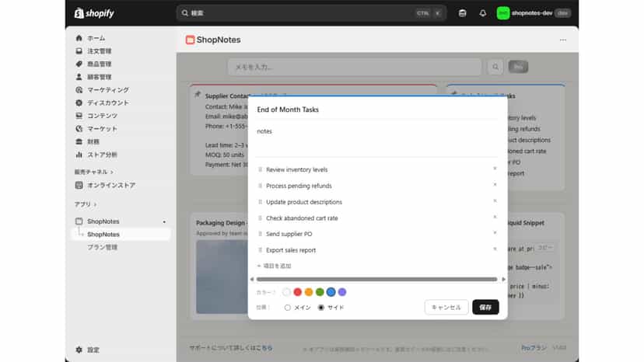The height and width of the screenshot is (362, 644).
Task: Open プラン管理 in sidebar
Action: click(x=102, y=247)
